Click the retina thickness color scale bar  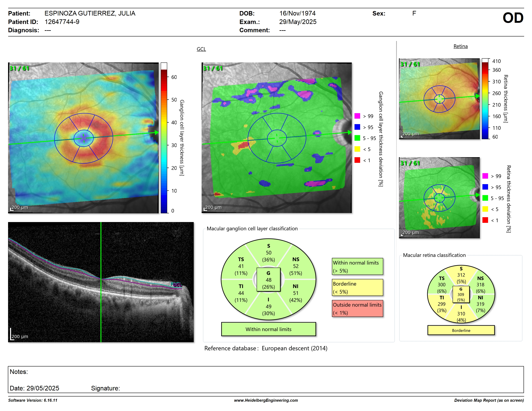pyautogui.click(x=485, y=99)
